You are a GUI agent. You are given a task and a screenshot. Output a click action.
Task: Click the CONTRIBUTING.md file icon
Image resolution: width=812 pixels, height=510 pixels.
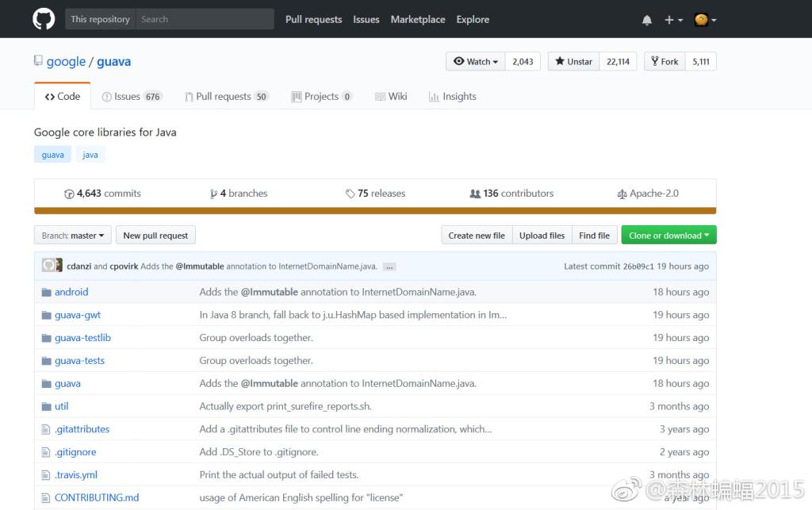tap(45, 497)
